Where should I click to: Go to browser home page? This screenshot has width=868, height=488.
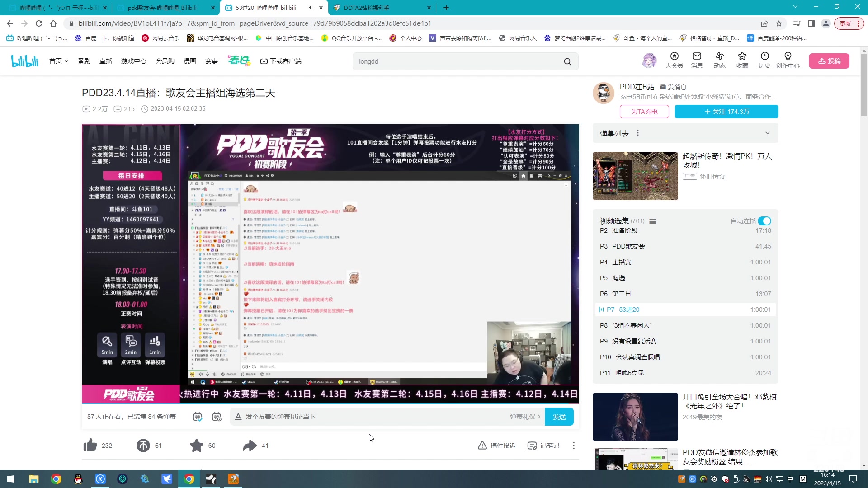[53, 23]
